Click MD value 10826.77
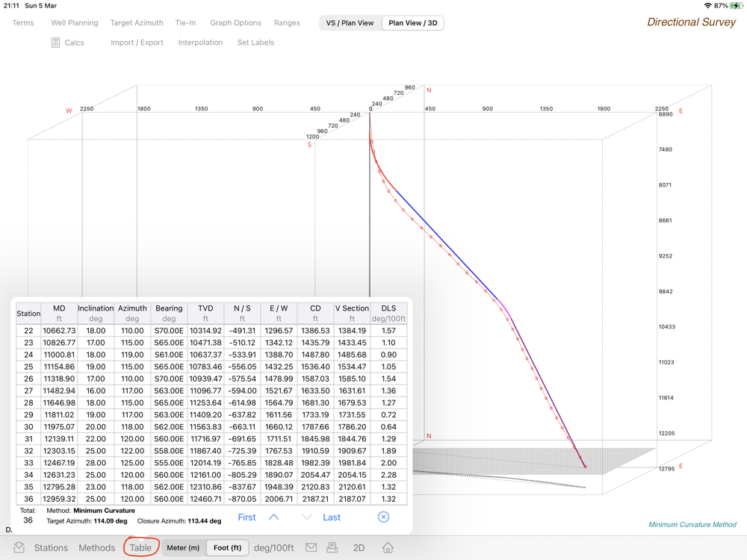Screen dimensions: 747x560 (x=59, y=343)
